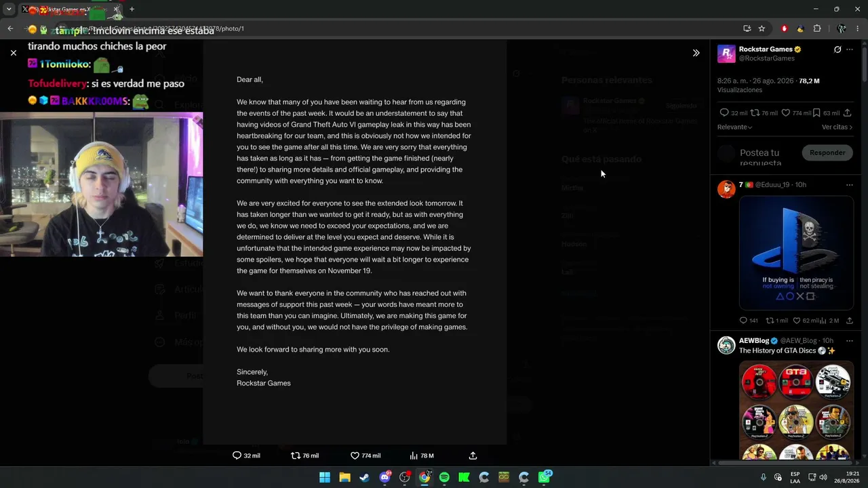The width and height of the screenshot is (868, 488).
Task: Click the reply icon showing 32 mil in side panel
Action: click(724, 113)
